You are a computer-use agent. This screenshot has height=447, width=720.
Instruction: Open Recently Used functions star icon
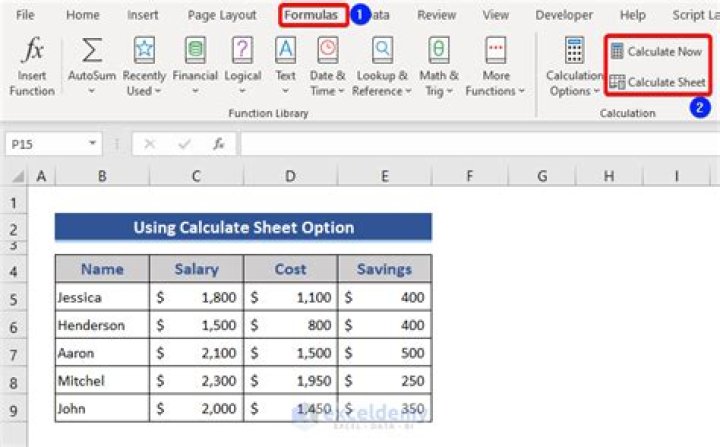144,50
